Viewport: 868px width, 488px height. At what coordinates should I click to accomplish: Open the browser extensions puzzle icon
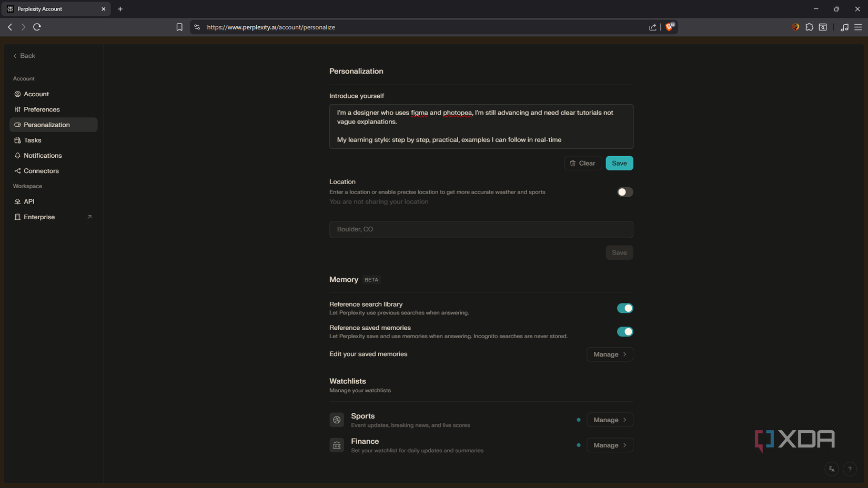coord(809,27)
